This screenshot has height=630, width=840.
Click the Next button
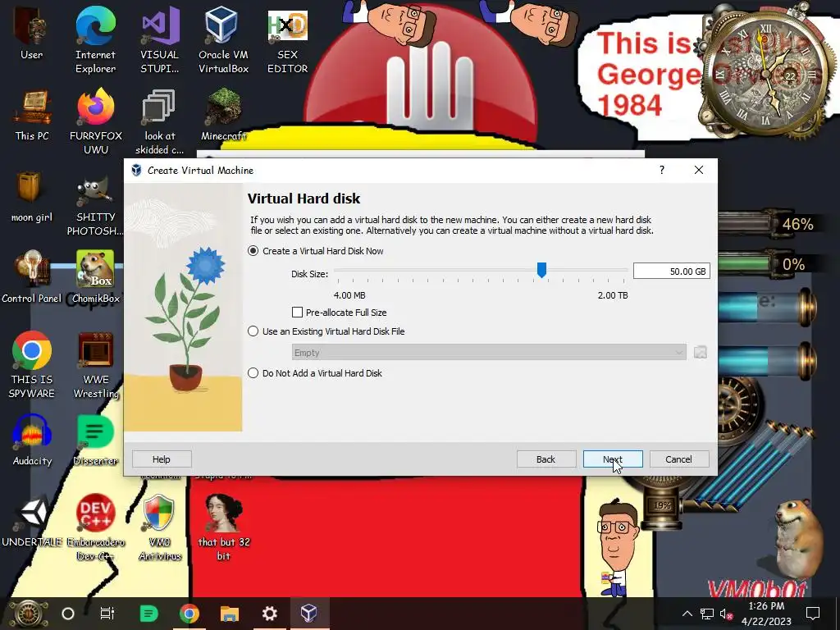click(613, 459)
